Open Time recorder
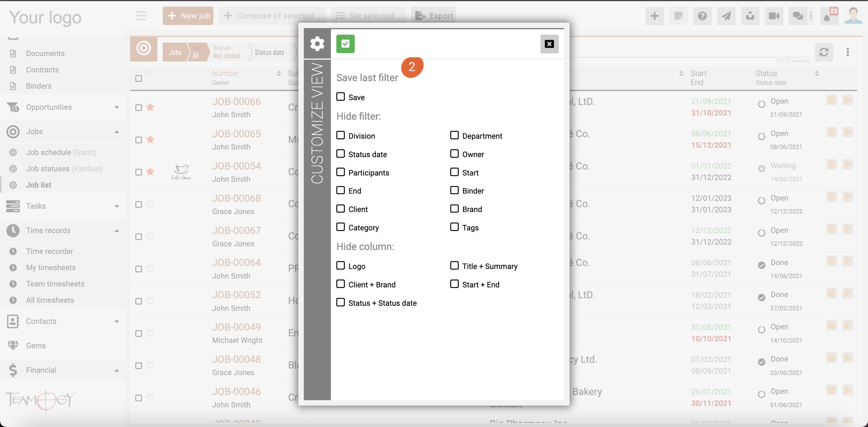868x427 pixels. coord(49,251)
